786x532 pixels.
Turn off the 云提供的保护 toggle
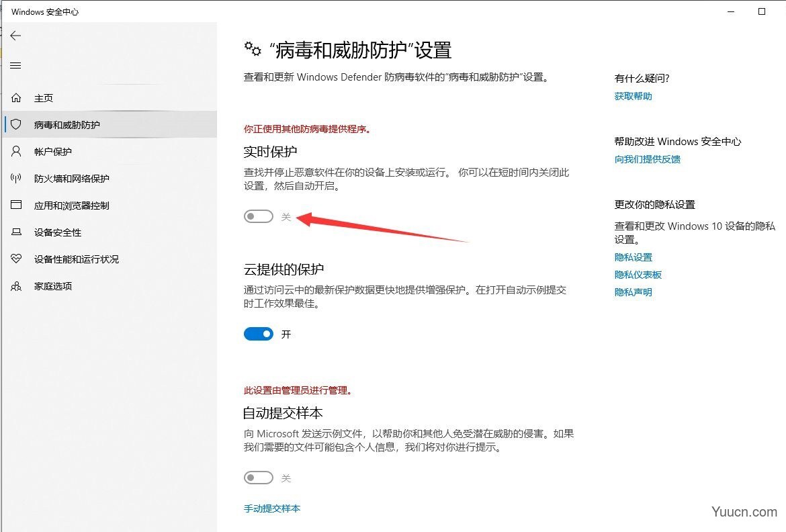coord(259,334)
